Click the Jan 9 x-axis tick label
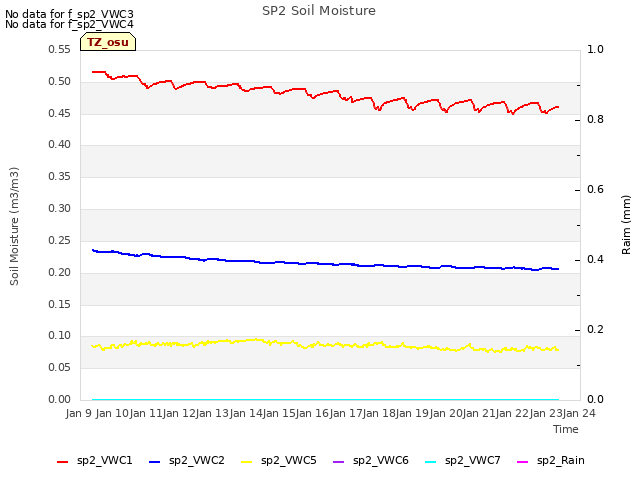 tap(79, 413)
